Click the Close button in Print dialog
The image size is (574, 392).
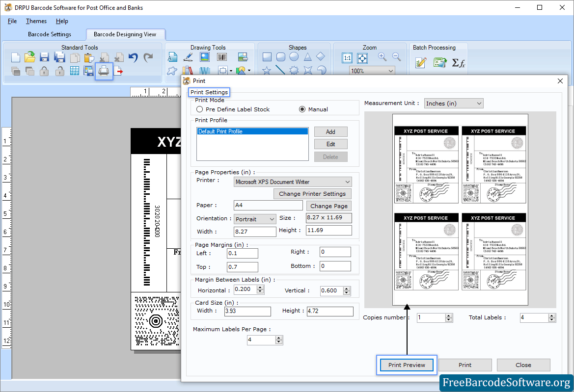523,365
